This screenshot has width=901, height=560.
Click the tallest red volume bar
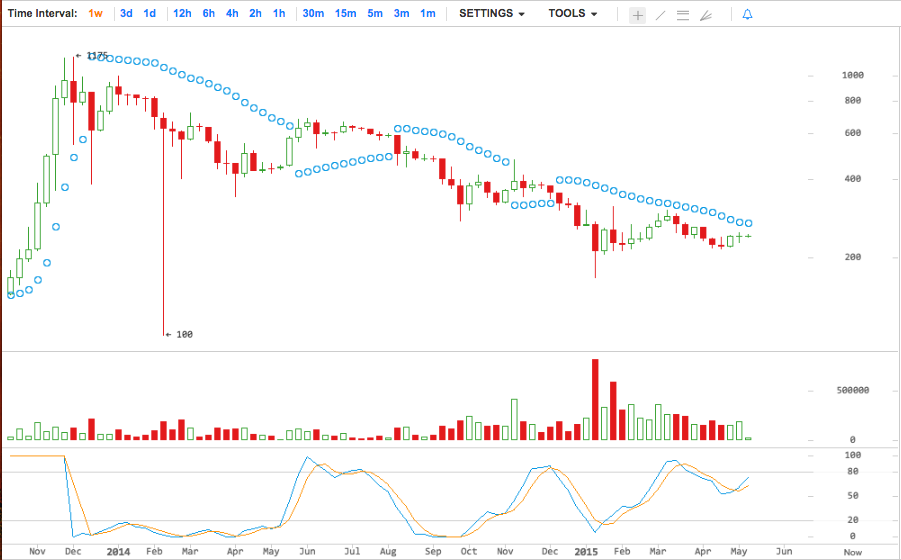pos(595,400)
